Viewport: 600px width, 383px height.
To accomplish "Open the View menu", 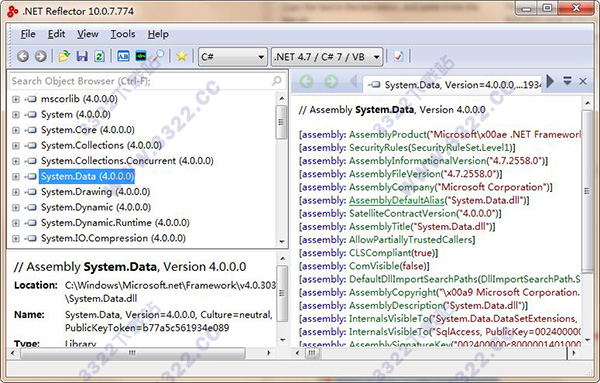I will point(88,34).
